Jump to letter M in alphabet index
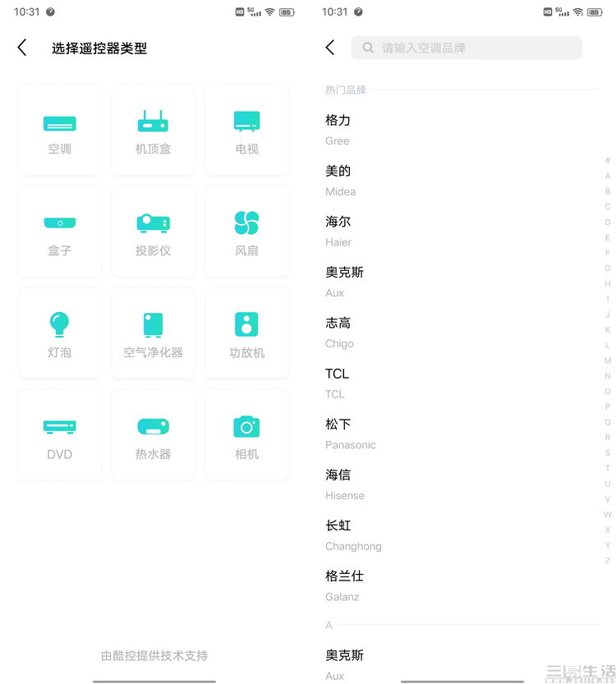 608,360
